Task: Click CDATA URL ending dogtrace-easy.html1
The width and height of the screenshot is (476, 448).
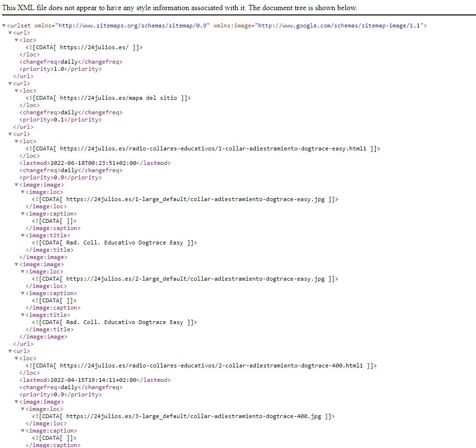Action: [x=203, y=149]
